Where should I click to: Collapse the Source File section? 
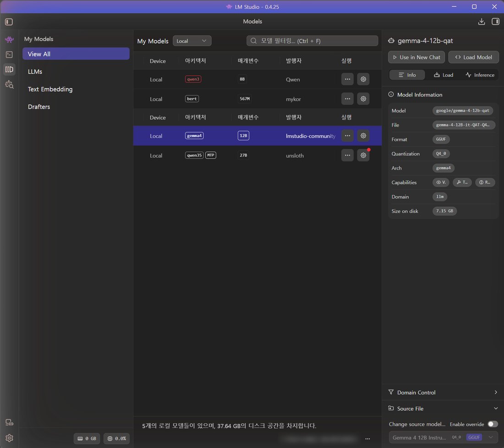coord(443,409)
